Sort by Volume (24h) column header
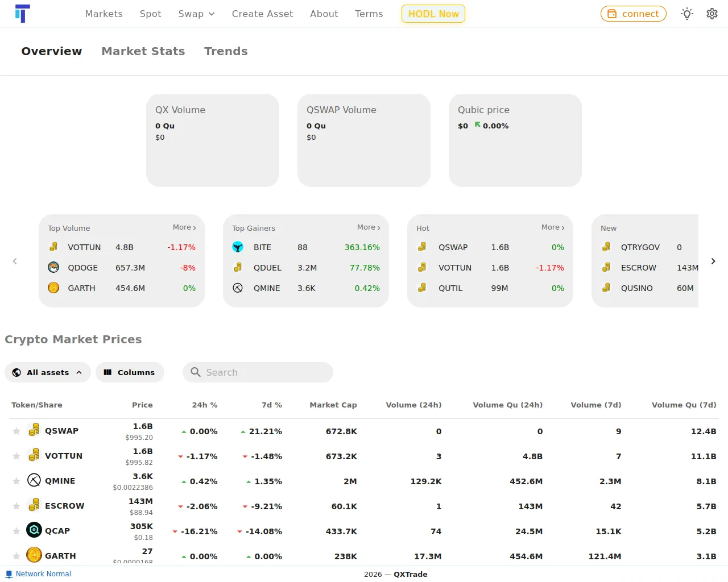 413,405
